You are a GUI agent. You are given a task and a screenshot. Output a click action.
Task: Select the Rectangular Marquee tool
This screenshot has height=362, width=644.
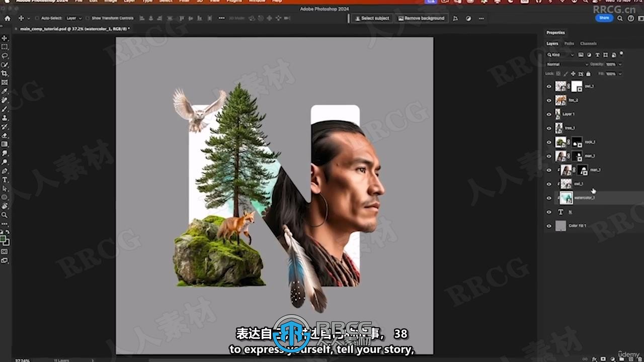point(5,47)
